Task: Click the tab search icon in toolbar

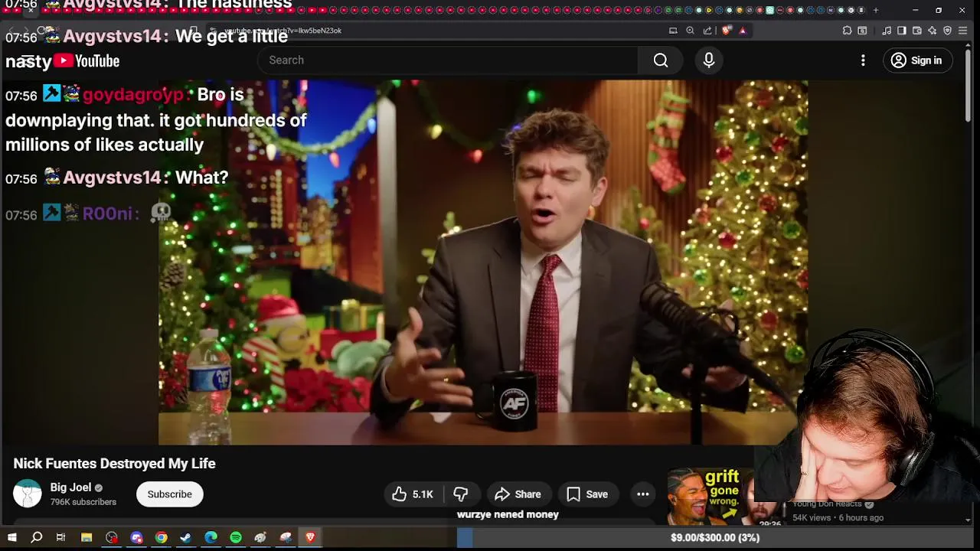Action: [862, 31]
